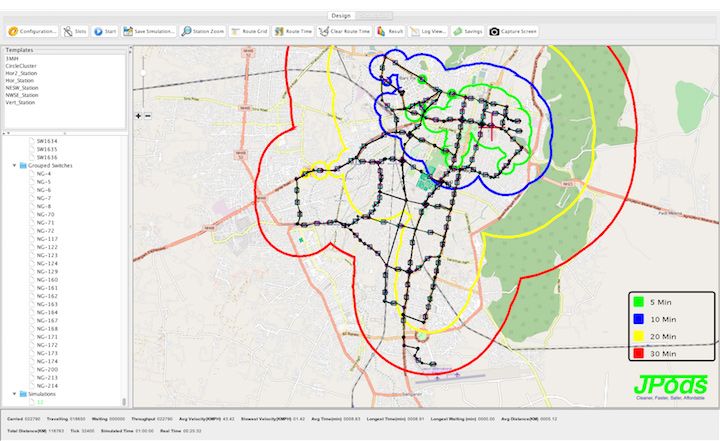Click the Route Time toolbar button
This screenshot has width=720, height=441.
coord(293,31)
